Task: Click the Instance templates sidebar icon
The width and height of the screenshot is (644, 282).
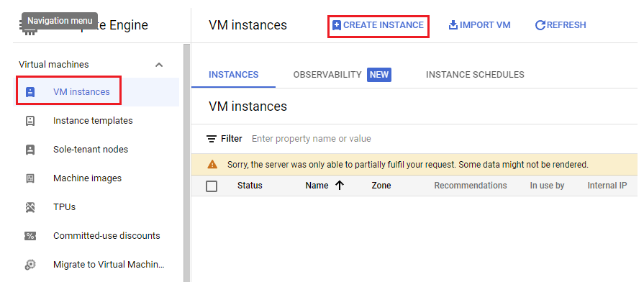Action: (x=30, y=121)
